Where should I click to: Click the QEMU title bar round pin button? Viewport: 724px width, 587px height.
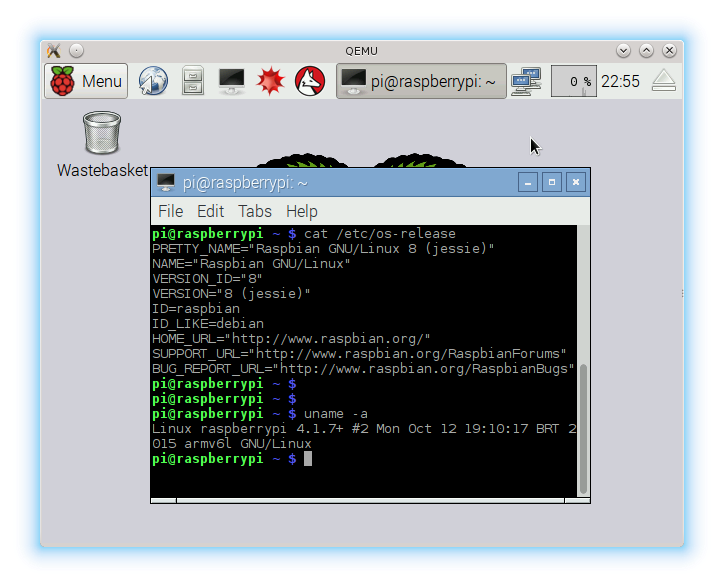coord(77,50)
